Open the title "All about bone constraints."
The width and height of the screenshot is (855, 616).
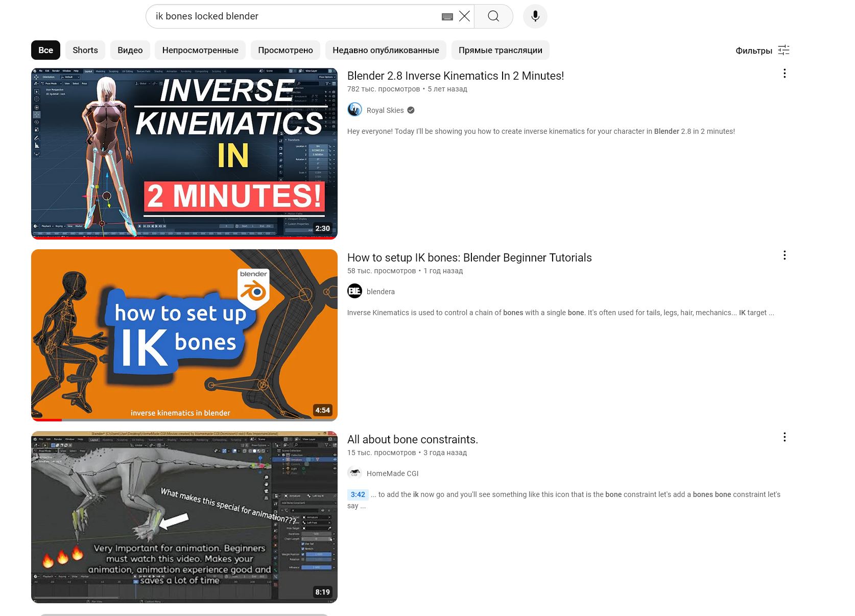point(413,439)
